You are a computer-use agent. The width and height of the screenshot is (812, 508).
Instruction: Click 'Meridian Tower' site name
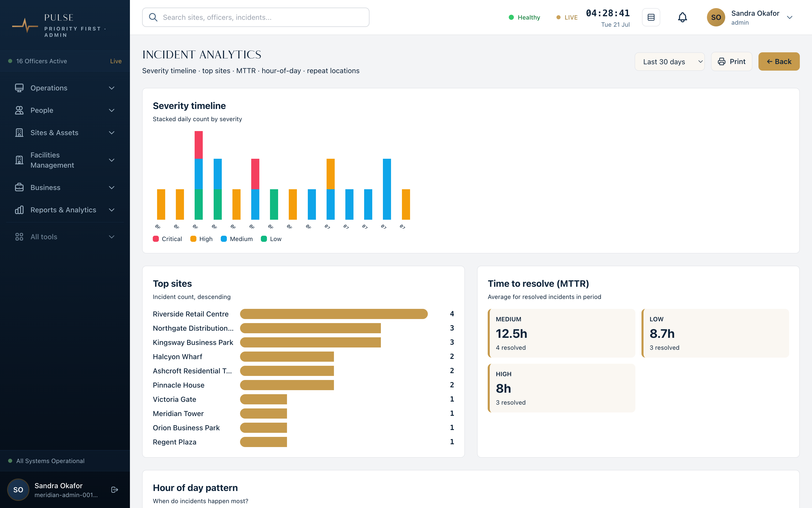pyautogui.click(x=178, y=414)
